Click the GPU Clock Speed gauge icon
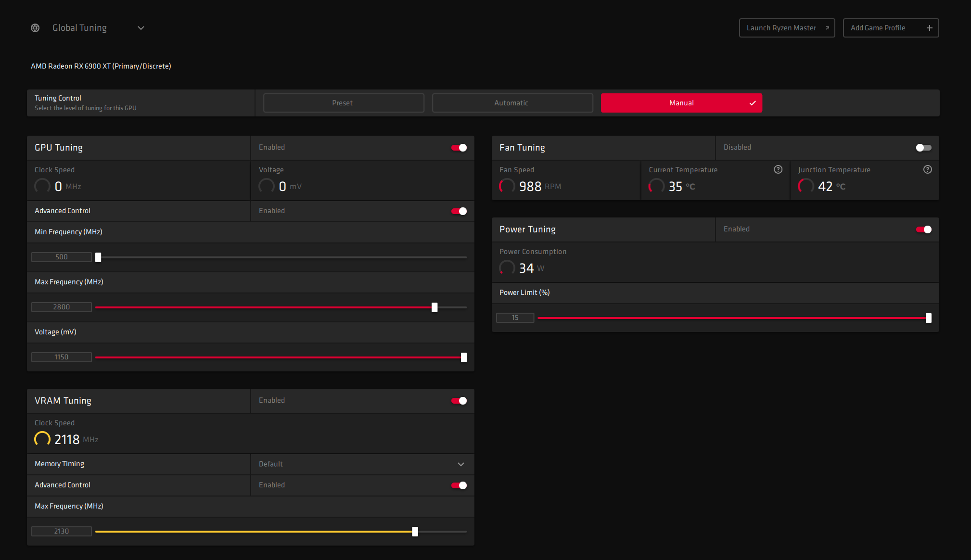This screenshot has height=560, width=971. coord(42,186)
